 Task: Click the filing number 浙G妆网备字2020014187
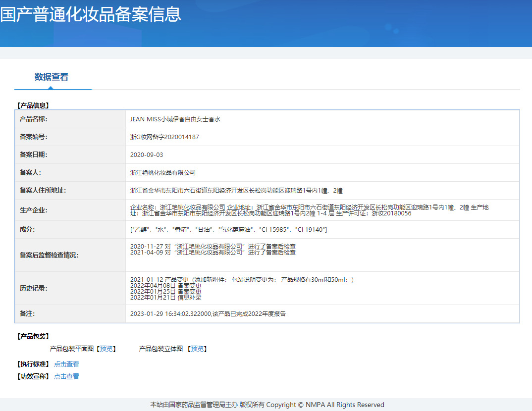point(164,137)
